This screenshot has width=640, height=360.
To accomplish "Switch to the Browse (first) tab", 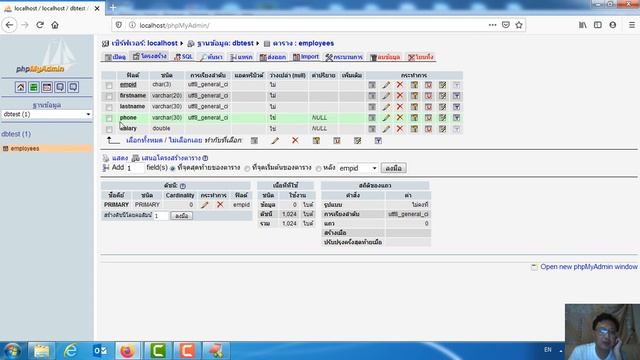I will [115, 57].
